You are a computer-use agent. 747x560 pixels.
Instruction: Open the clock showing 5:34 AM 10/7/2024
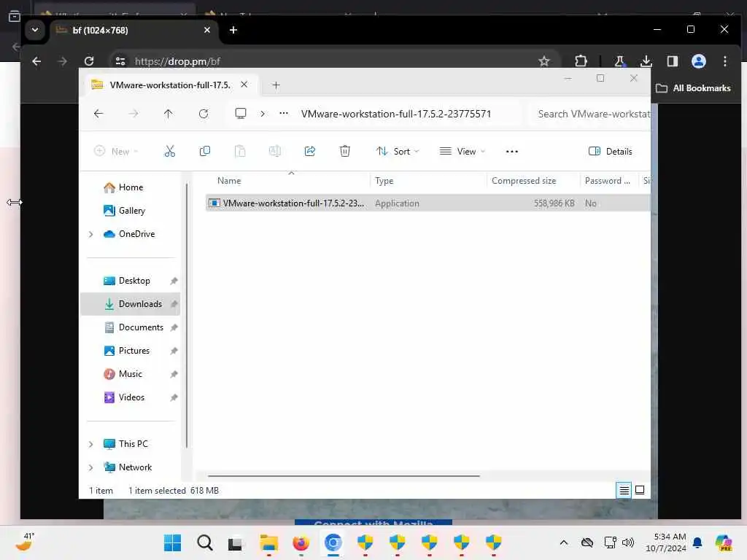coord(665,542)
